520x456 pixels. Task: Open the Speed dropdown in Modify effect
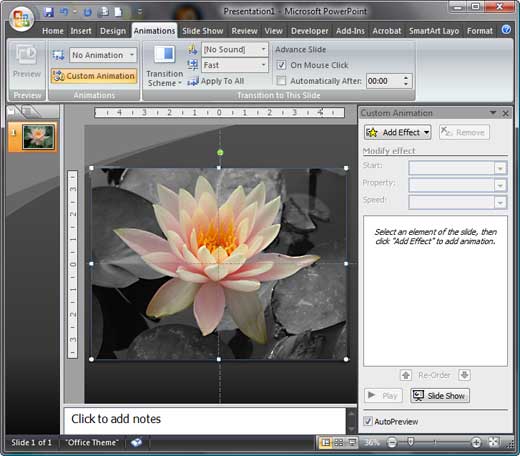click(500, 202)
